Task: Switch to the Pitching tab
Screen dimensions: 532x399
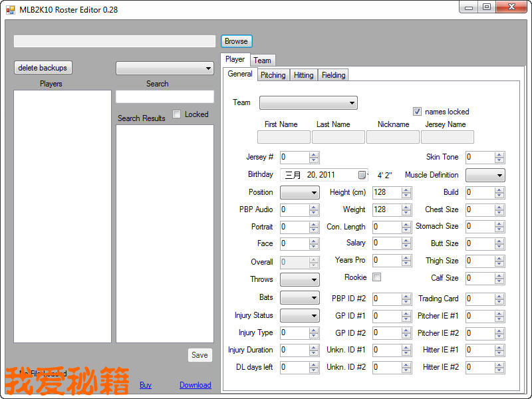Action: [x=273, y=75]
